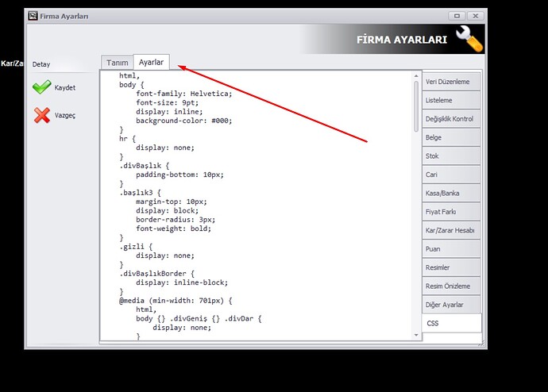
Task: Click the '.başlık3 {' line
Action: pyautogui.click(x=140, y=193)
